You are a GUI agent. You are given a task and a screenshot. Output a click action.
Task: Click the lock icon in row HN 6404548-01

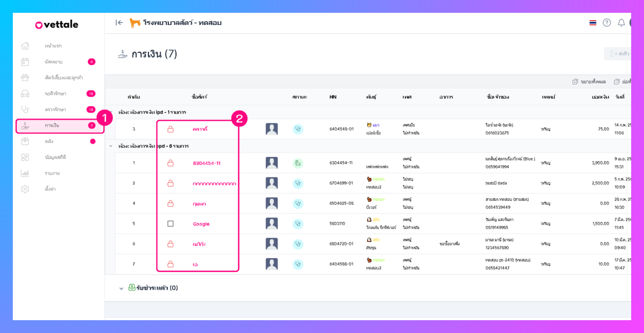pyautogui.click(x=171, y=129)
